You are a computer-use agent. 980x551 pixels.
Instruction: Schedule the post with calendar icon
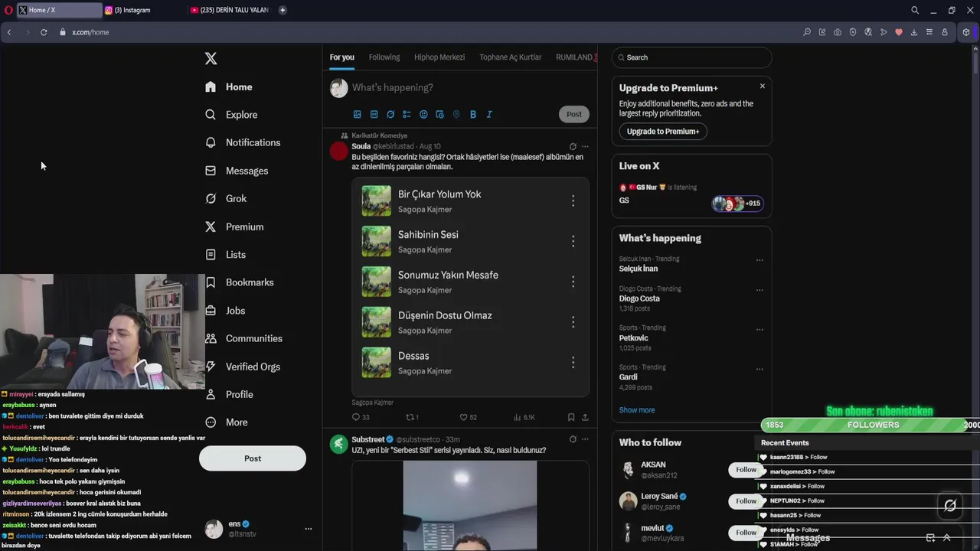439,114
